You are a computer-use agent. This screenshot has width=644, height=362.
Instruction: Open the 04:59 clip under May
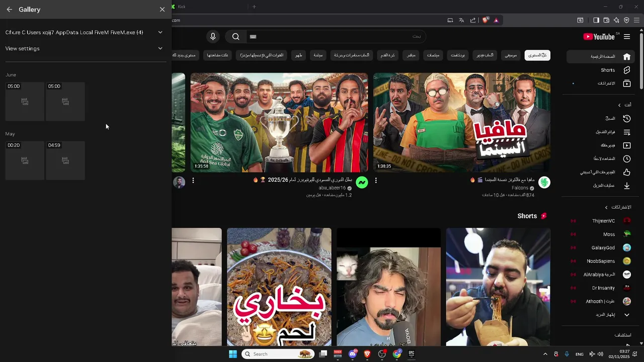point(65,160)
